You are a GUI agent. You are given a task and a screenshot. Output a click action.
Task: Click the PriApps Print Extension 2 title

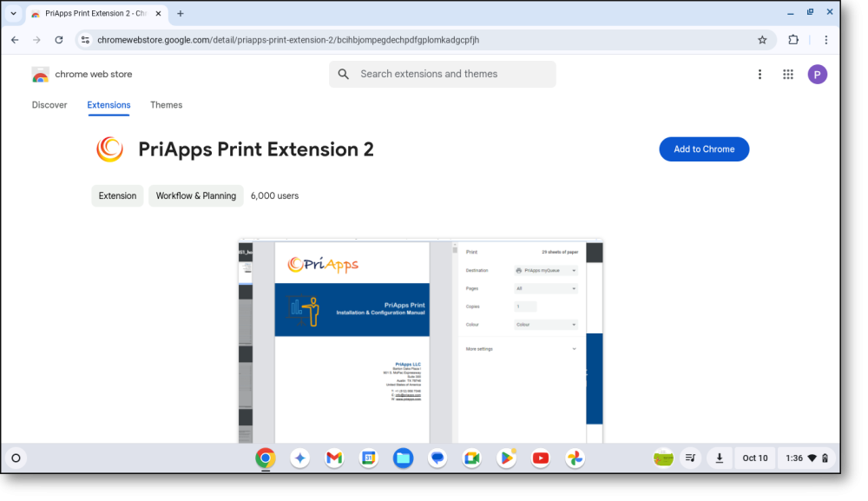point(256,149)
